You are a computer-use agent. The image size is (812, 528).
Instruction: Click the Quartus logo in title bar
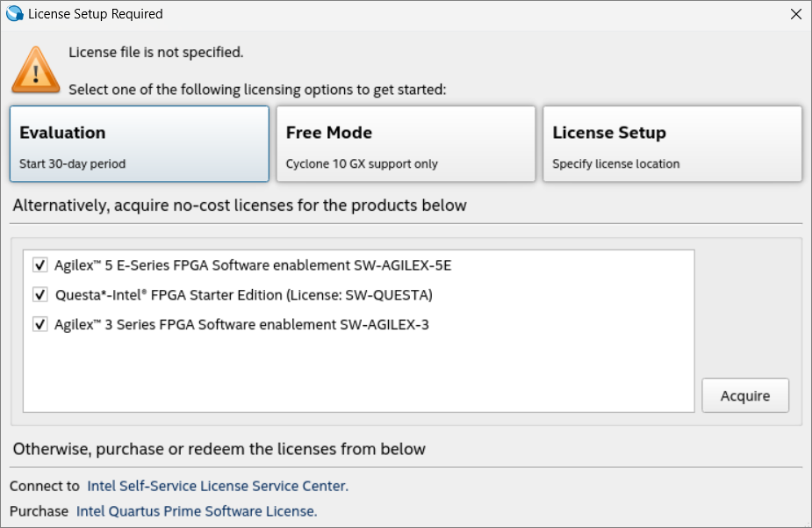tap(14, 14)
